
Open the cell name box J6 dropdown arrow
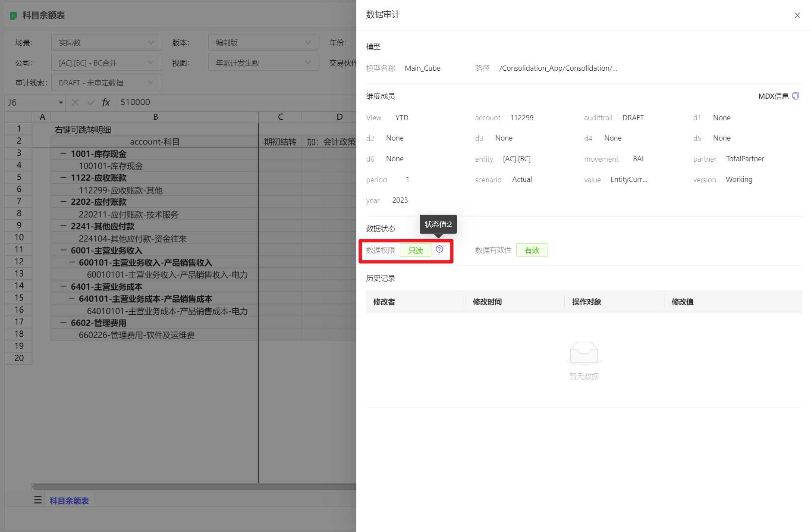coord(61,103)
